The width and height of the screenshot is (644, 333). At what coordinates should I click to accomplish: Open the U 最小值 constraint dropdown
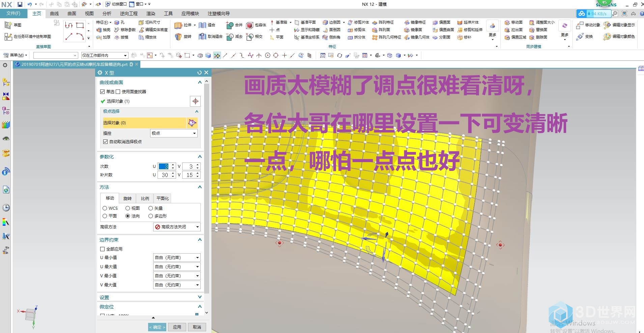[177, 258]
